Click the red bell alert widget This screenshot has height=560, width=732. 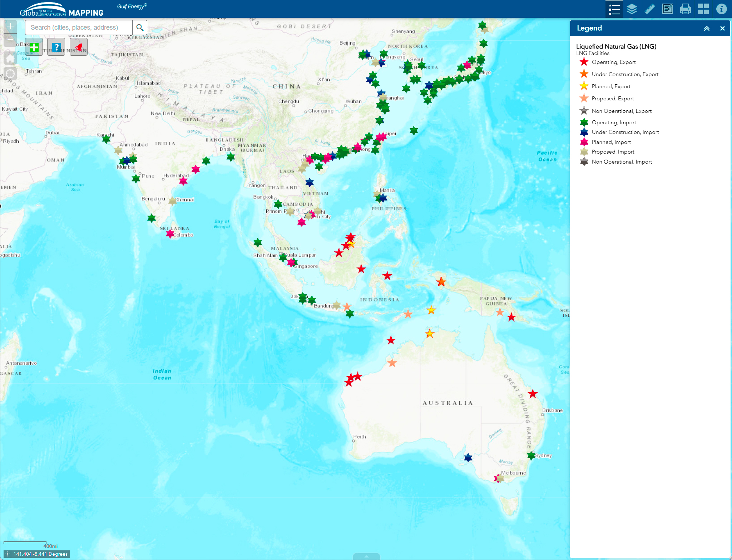point(79,47)
